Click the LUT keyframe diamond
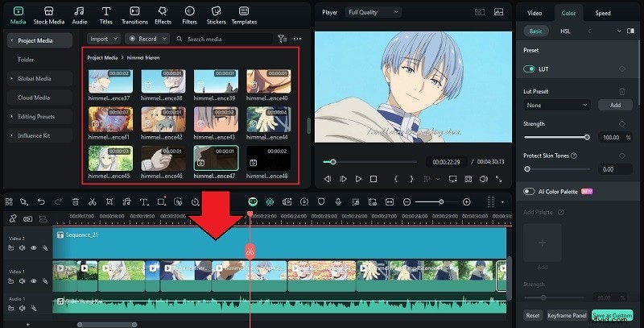The image size is (644, 328). 622,69
